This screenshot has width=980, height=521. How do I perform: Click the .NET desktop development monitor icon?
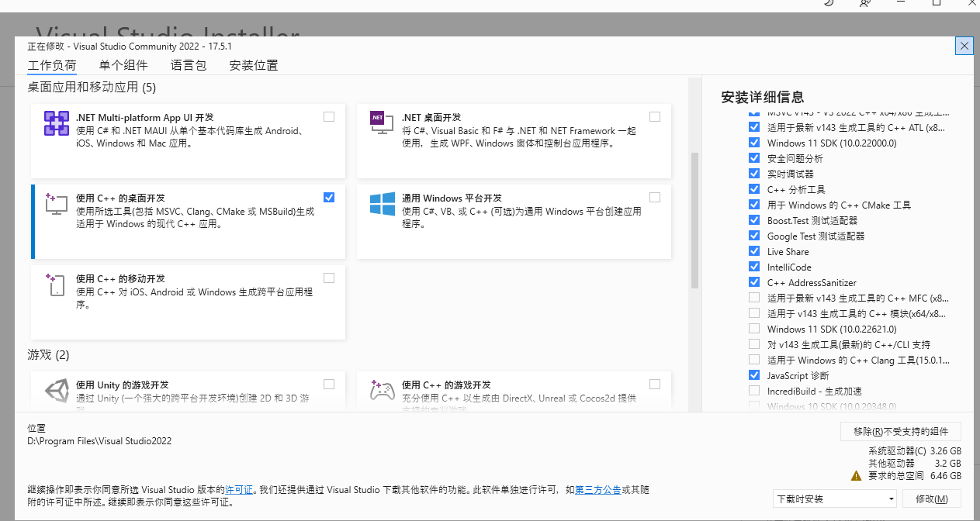381,124
